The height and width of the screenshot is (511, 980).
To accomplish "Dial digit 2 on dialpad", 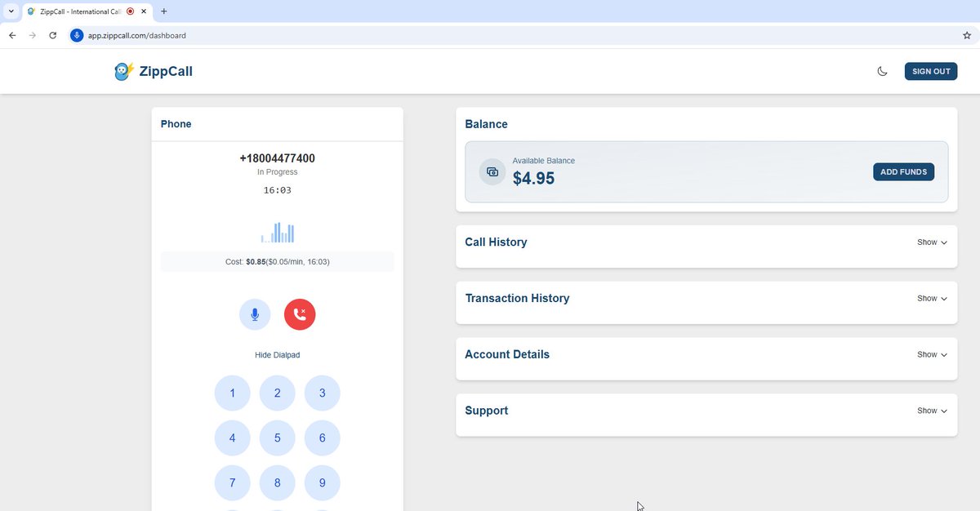I will point(277,393).
